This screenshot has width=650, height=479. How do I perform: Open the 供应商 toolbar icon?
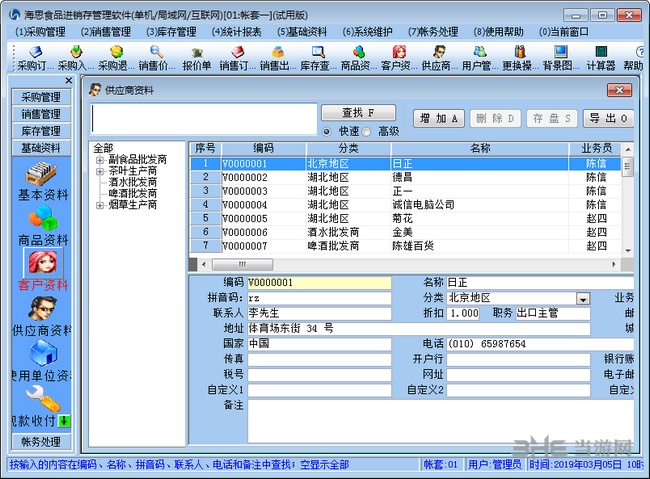pyautogui.click(x=439, y=58)
